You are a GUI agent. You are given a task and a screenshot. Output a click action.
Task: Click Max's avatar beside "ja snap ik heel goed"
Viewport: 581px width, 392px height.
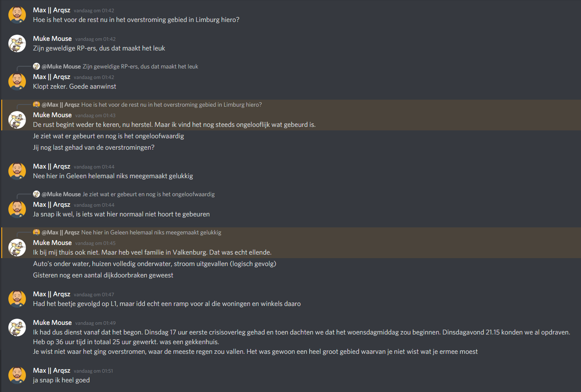click(17, 375)
